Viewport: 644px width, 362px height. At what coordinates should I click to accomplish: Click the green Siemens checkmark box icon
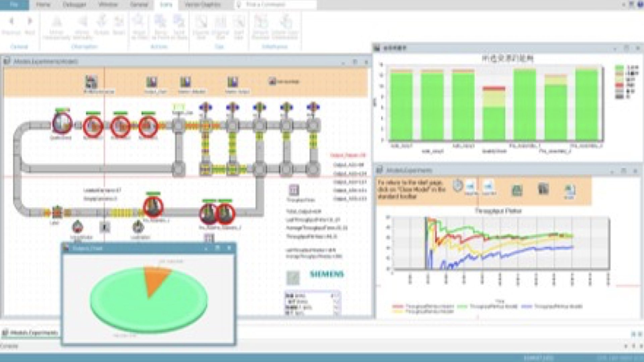pyautogui.click(x=293, y=278)
